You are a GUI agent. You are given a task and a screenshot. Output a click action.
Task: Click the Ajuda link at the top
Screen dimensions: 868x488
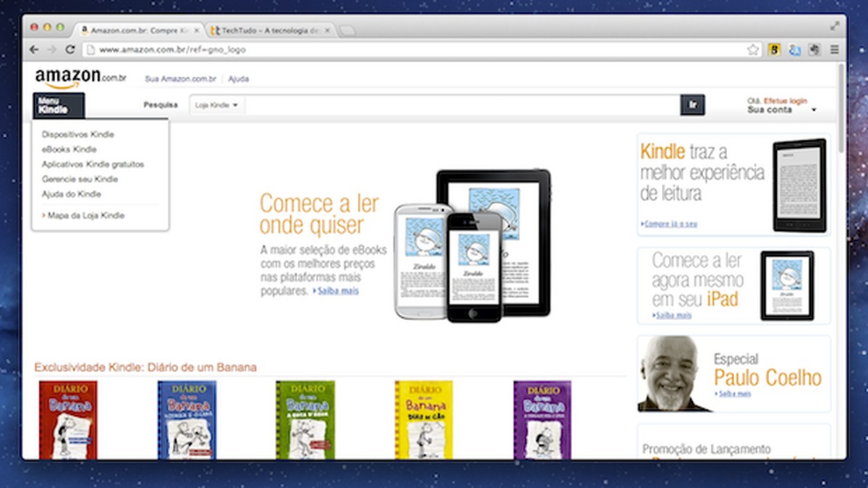[x=239, y=78]
